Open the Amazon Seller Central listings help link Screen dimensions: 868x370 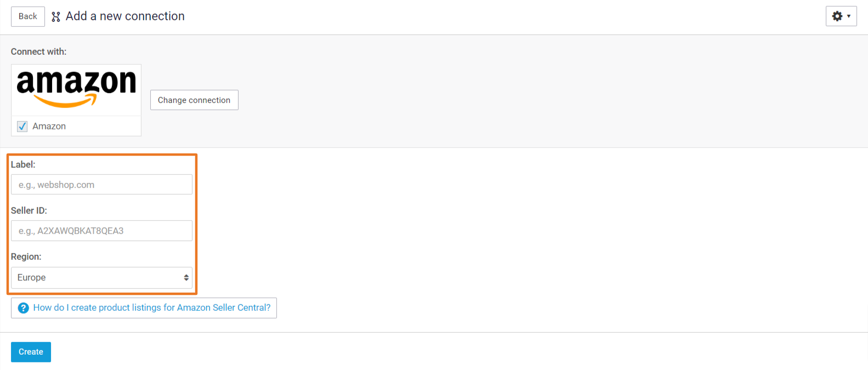coord(152,308)
